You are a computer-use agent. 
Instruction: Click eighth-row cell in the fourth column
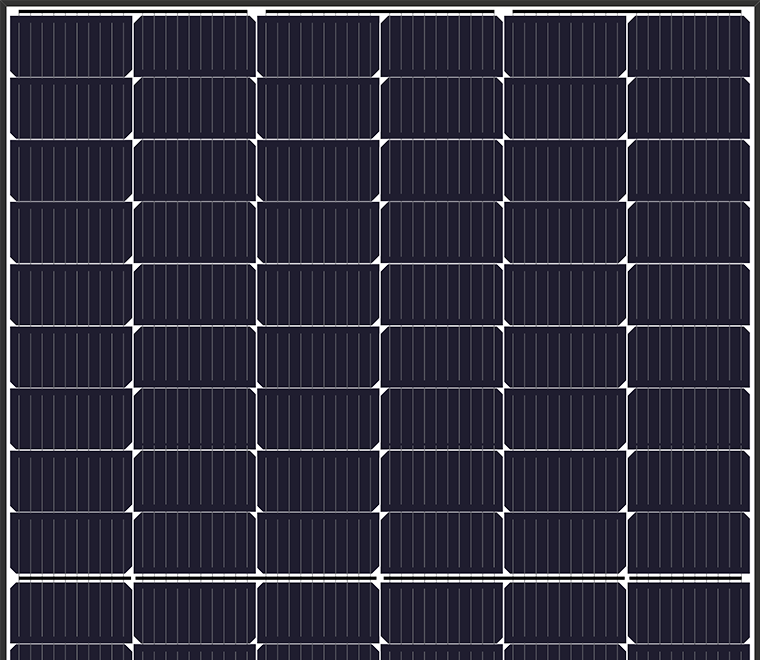[442, 481]
